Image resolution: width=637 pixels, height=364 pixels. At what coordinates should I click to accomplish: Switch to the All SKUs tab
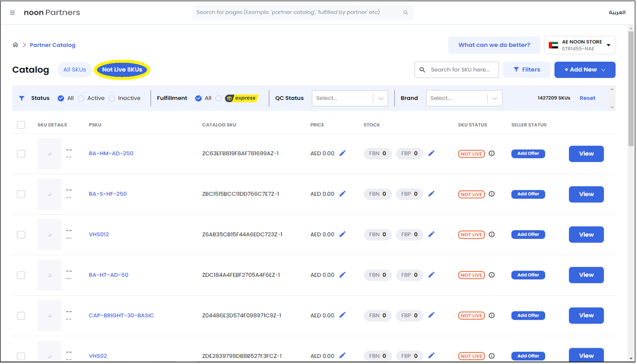(x=74, y=69)
